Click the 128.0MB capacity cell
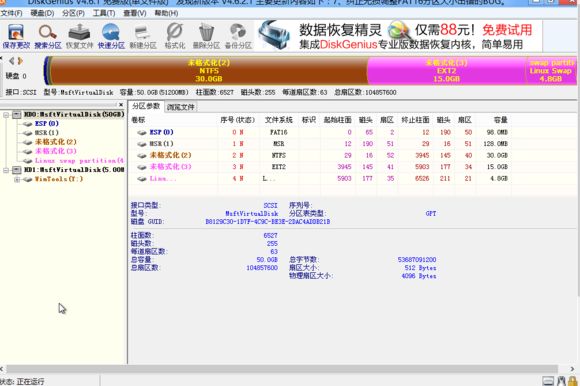Viewport: 580px width, 386px height. [x=495, y=144]
